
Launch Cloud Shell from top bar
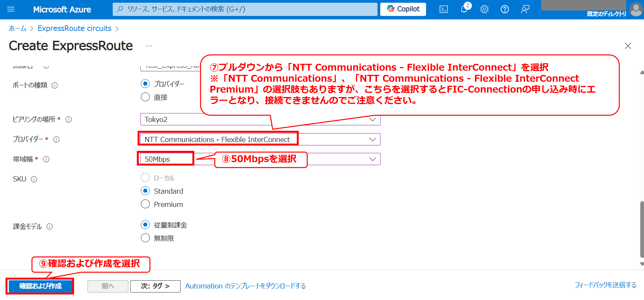[444, 10]
